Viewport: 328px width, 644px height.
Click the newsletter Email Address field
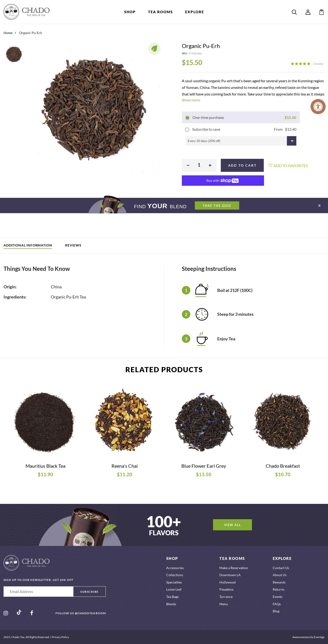coord(38,592)
